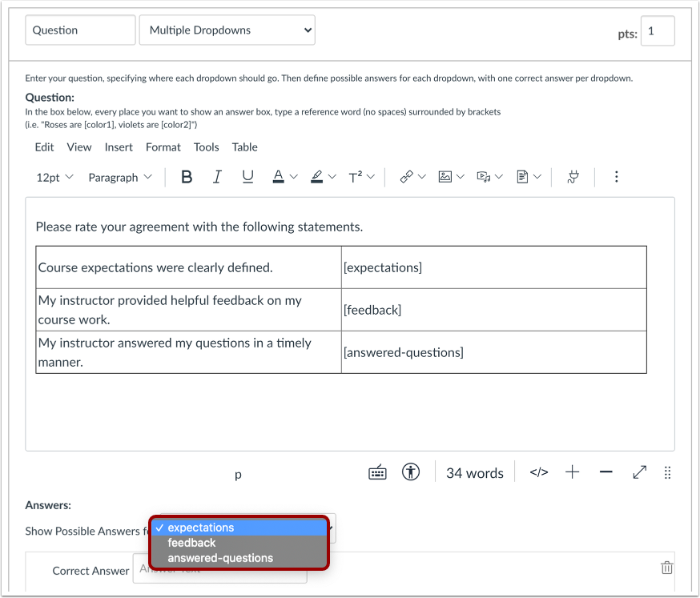The image size is (700, 598).
Task: Click the plus icon in editor status bar
Action: coord(573,472)
